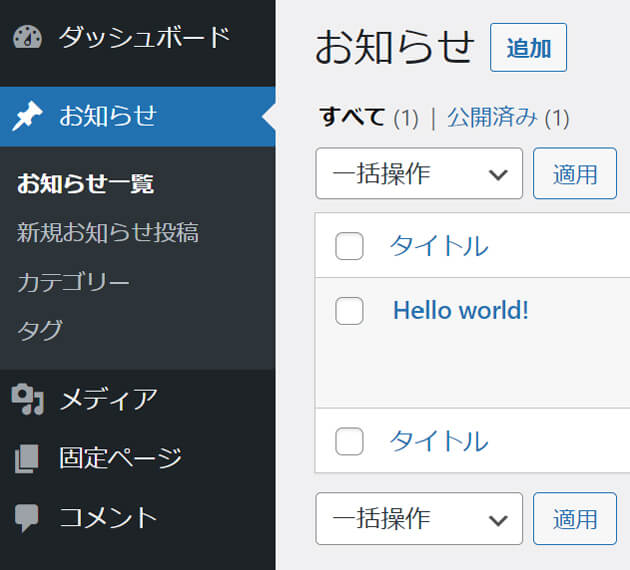
Task: Click the bottom 適用 button
Action: click(x=575, y=519)
